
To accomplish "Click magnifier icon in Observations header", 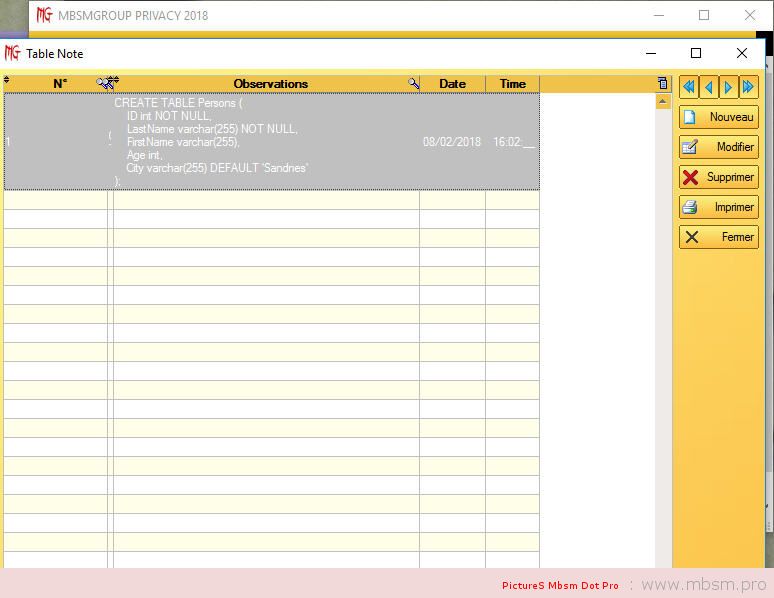I will pos(413,84).
